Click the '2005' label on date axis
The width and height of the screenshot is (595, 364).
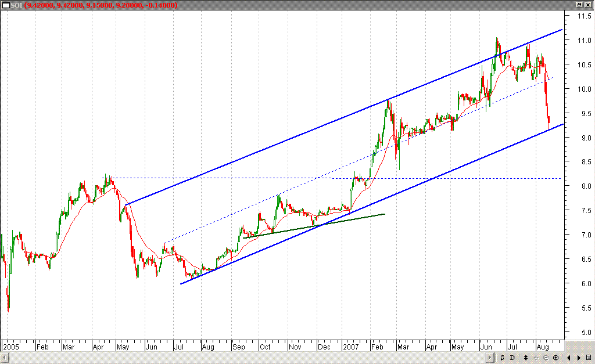10,347
